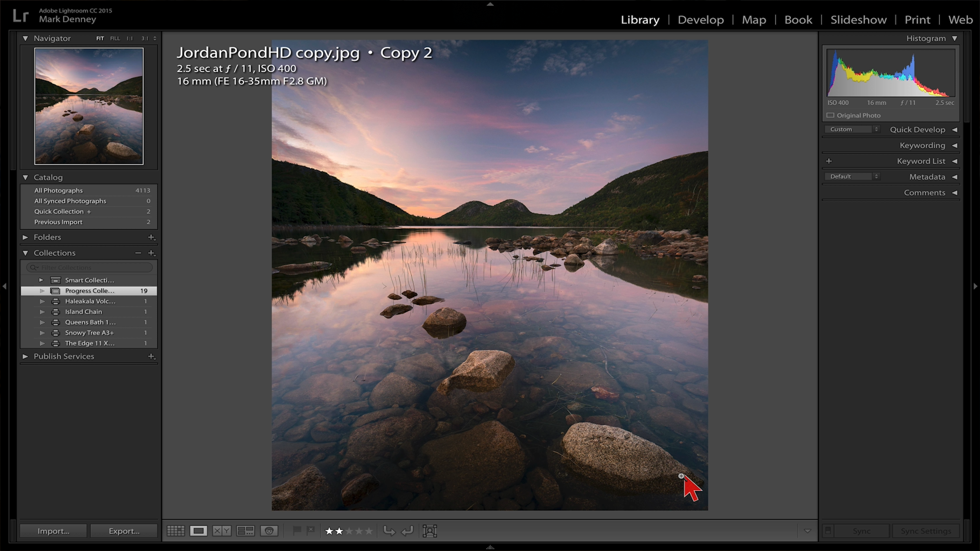Open the Print module

point(917,20)
